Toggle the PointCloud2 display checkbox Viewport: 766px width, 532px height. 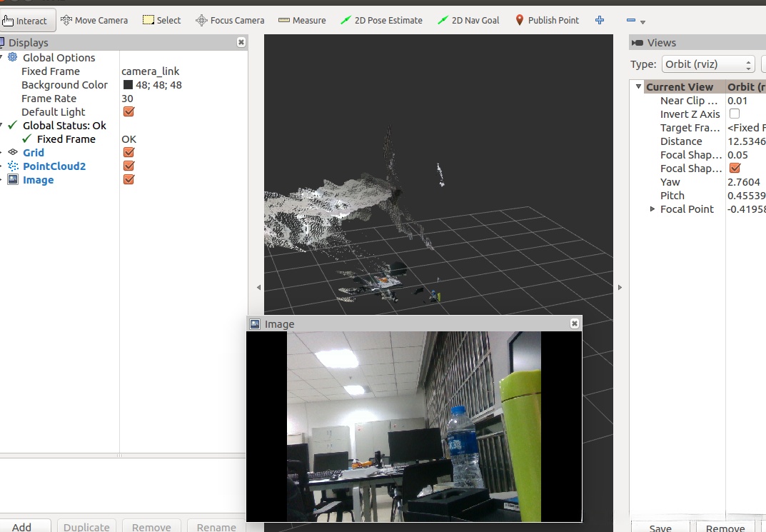click(x=129, y=166)
